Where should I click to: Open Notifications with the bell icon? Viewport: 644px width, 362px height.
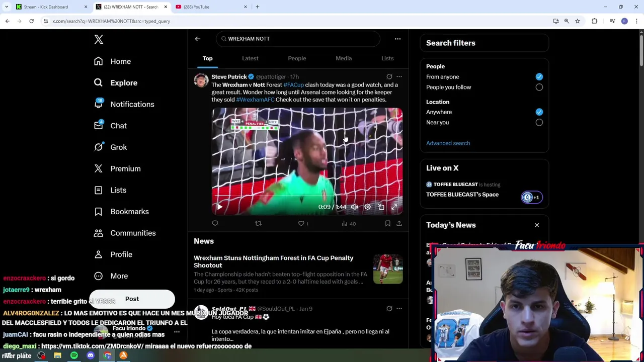(x=124, y=104)
